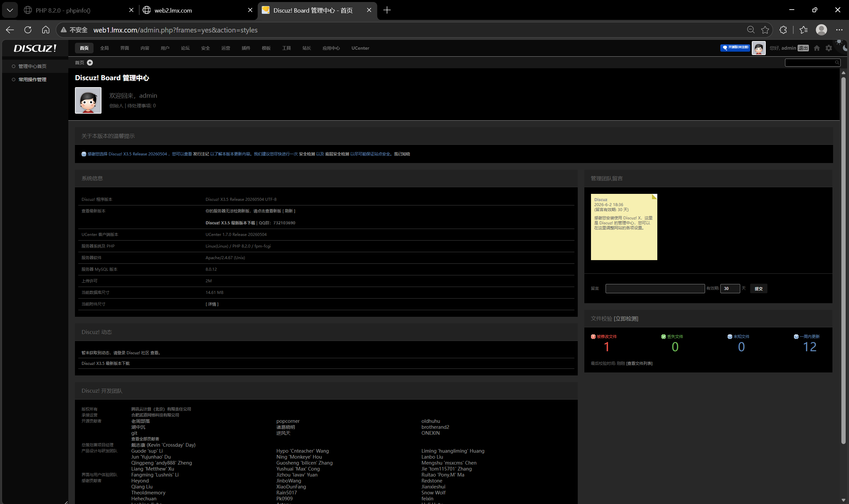Image resolution: width=849 pixels, height=504 pixels.
Task: Click the Discuz! logo
Action: click(x=35, y=48)
